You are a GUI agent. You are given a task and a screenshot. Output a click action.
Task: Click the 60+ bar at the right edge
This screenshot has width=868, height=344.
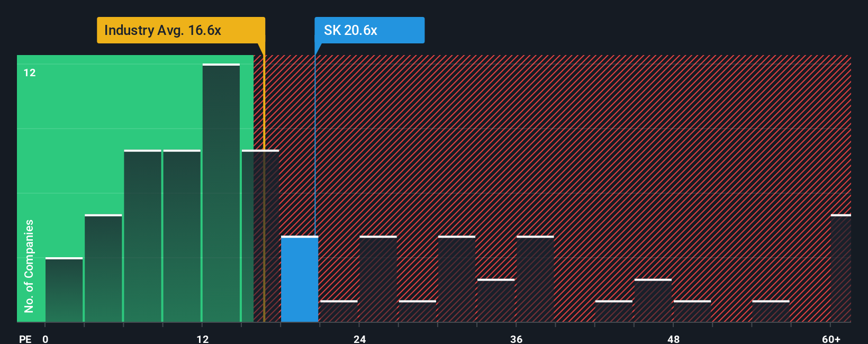pyautogui.click(x=841, y=268)
